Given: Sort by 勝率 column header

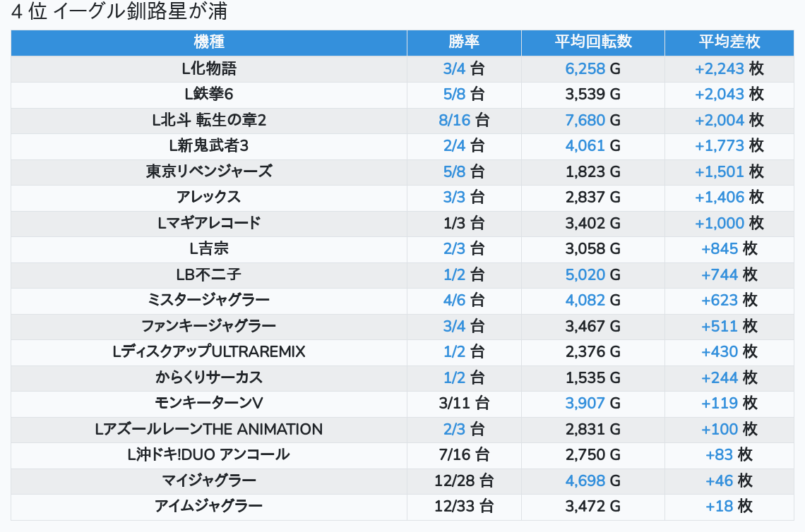Looking at the screenshot, I should click(464, 42).
